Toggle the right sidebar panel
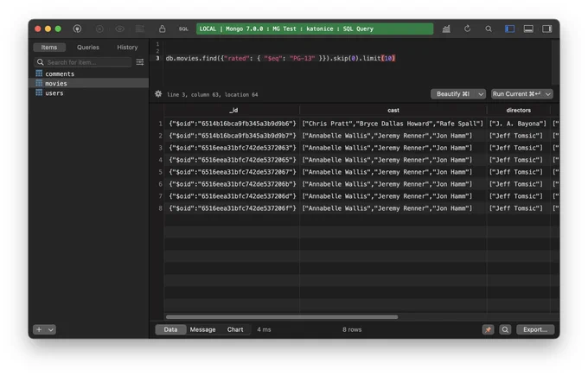588x376 pixels. (x=547, y=29)
